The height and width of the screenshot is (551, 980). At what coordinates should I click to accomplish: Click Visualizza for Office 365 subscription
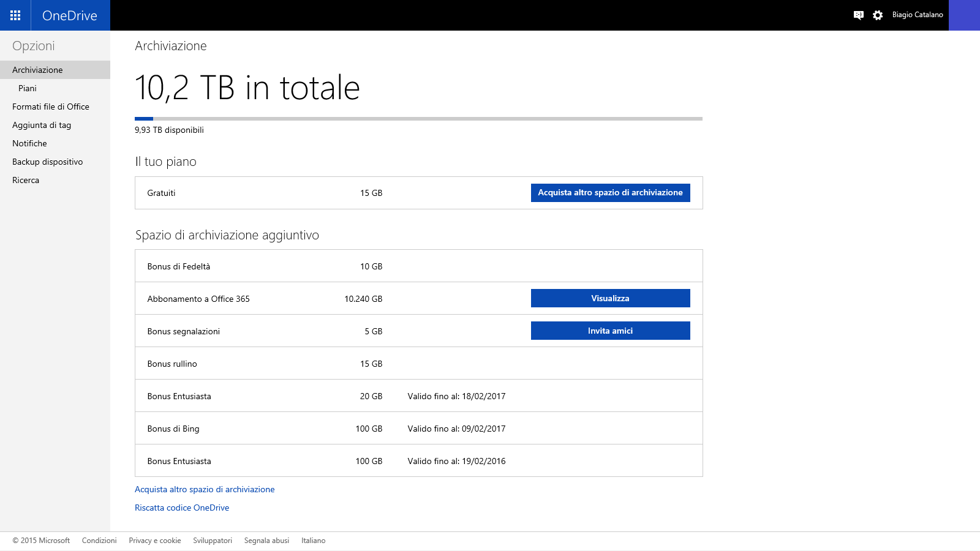[610, 298]
